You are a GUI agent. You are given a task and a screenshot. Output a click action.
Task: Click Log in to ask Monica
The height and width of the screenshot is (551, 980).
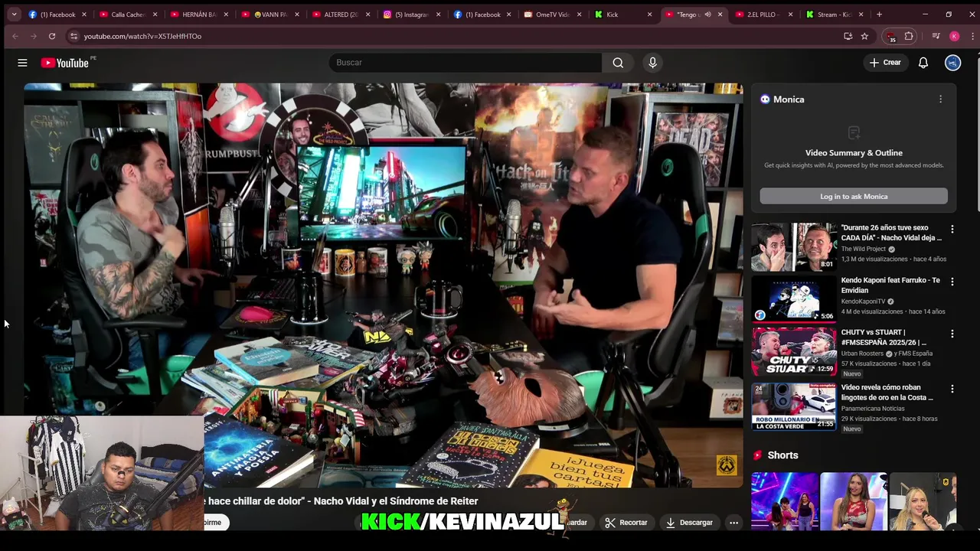(854, 197)
